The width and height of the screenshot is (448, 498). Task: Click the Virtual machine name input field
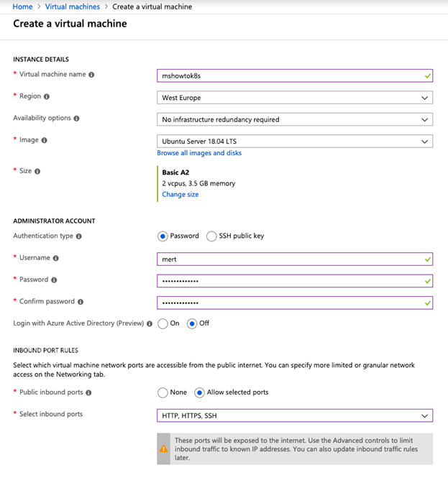point(295,75)
